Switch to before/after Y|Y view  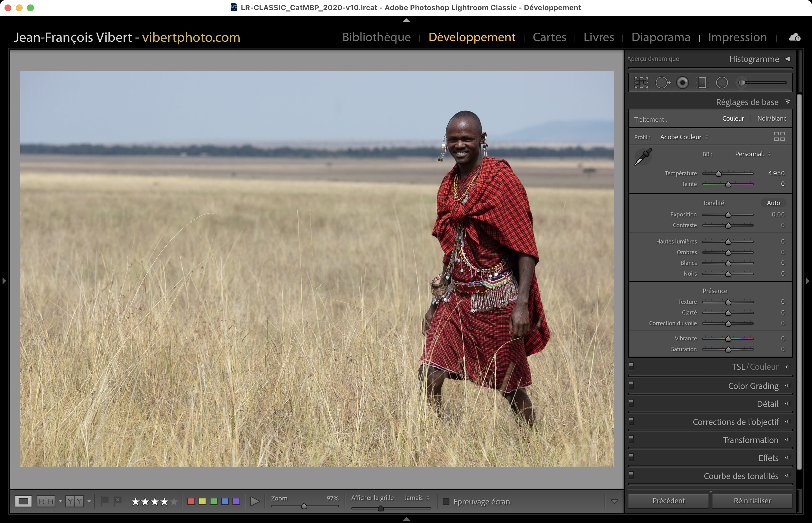pyautogui.click(x=74, y=501)
